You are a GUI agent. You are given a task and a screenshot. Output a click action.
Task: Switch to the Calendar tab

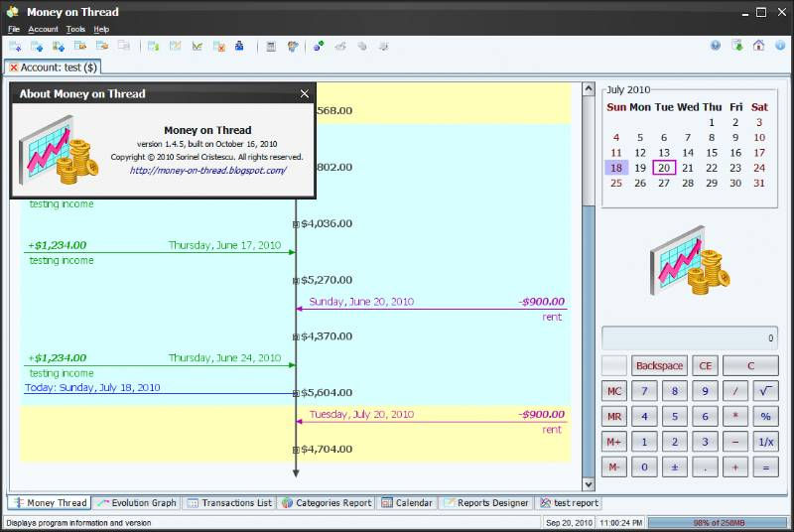(407, 502)
